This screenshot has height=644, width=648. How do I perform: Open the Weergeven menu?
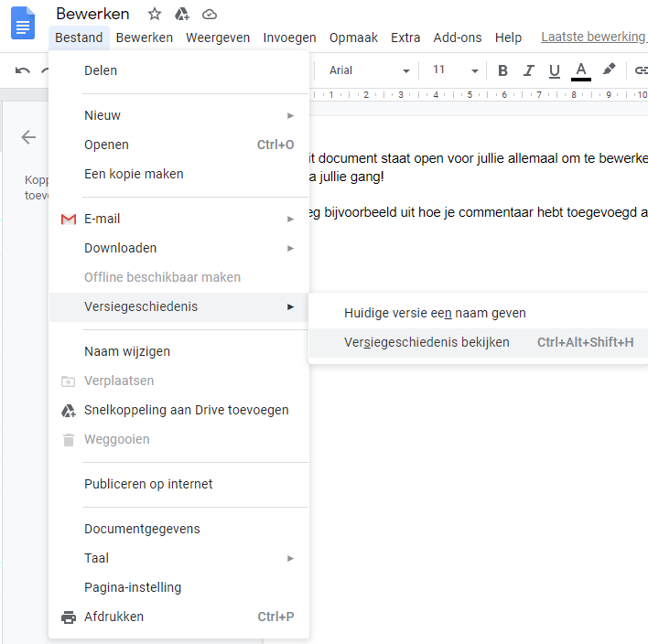(218, 38)
